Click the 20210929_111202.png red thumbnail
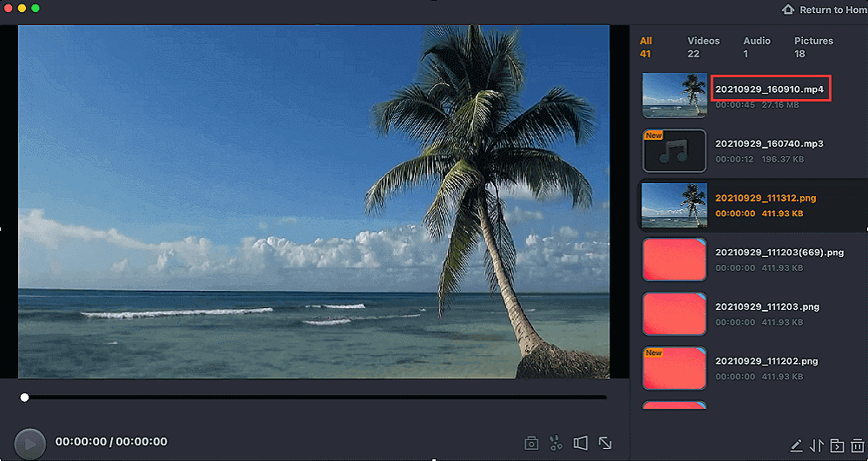 click(674, 367)
